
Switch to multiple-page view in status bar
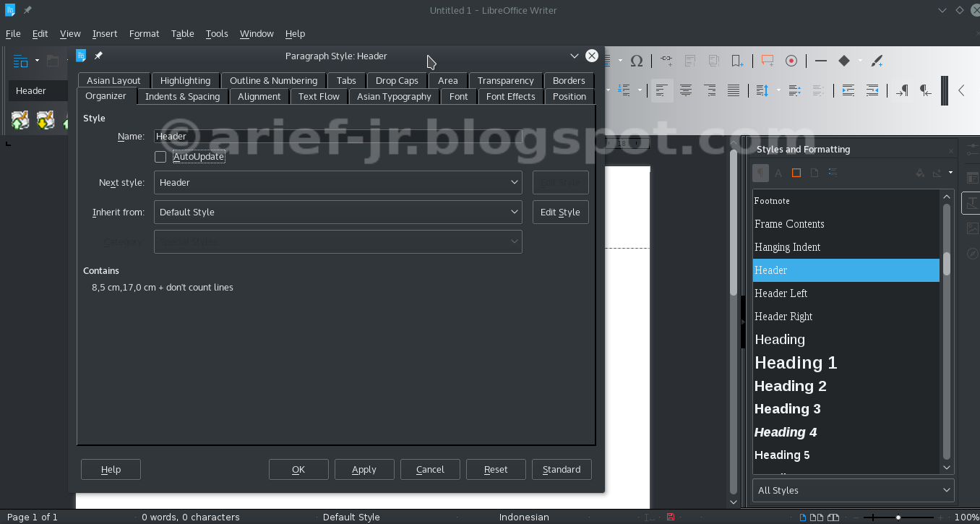(x=816, y=517)
